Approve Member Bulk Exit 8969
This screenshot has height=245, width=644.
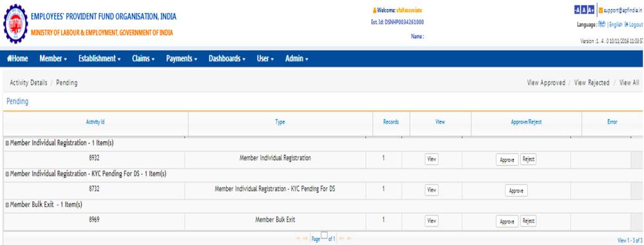tap(507, 221)
